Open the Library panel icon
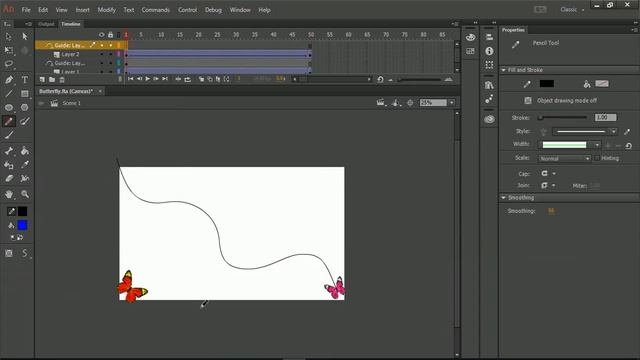Image resolution: width=640 pixels, height=360 pixels. pyautogui.click(x=489, y=85)
